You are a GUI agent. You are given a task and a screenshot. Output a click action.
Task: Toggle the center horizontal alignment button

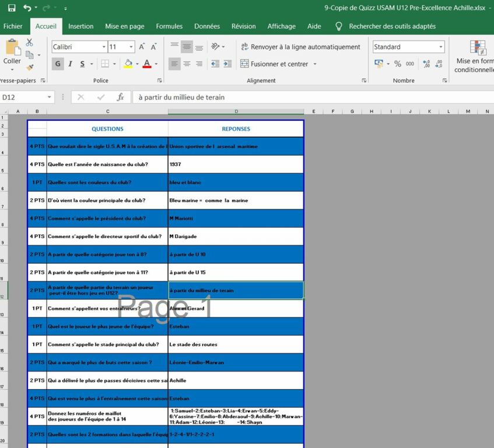coord(187,64)
